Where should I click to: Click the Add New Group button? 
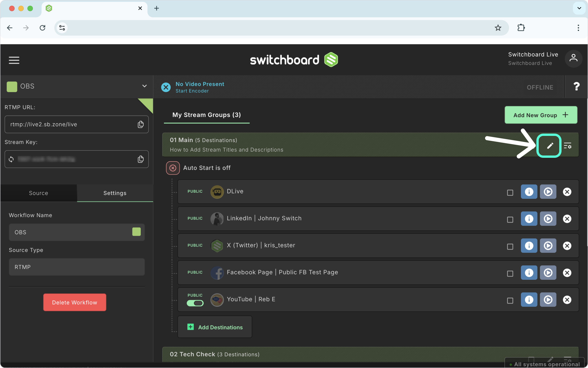(x=541, y=115)
